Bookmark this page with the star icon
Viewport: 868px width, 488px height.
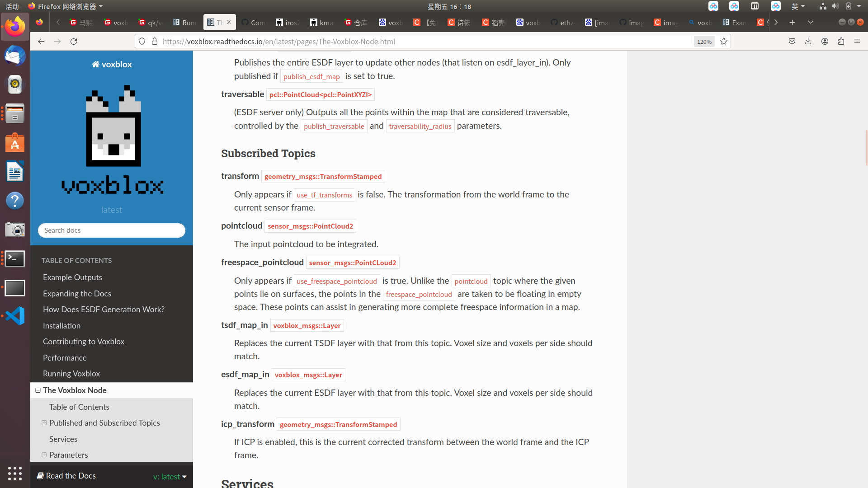(724, 42)
